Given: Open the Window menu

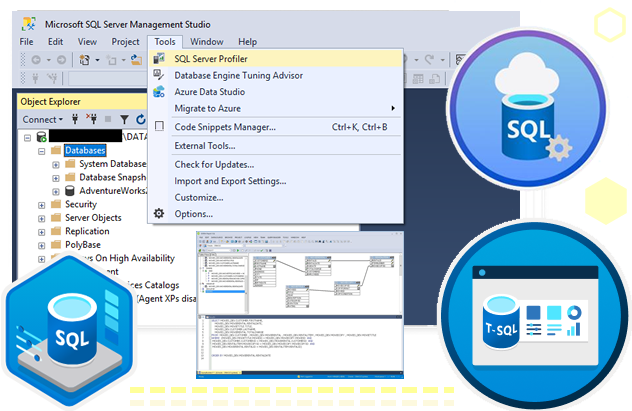Looking at the screenshot, I should pos(206,42).
